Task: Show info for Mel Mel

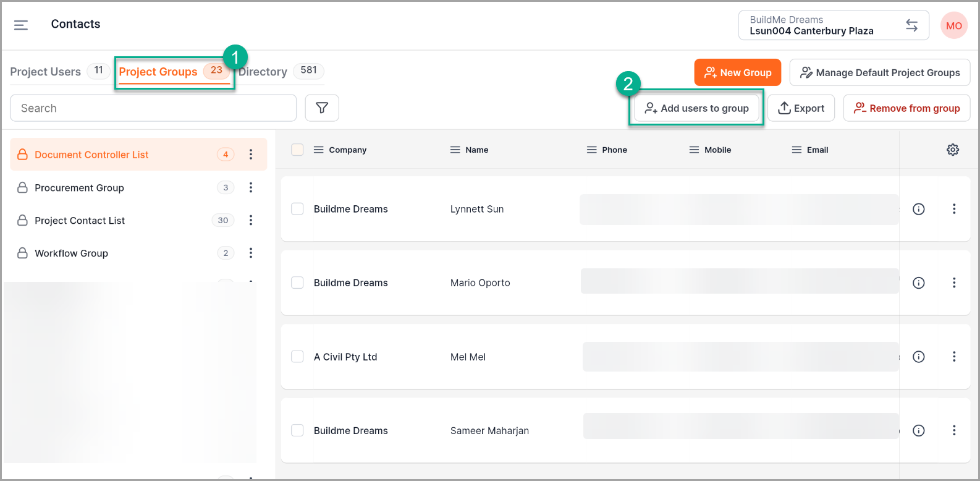Action: [919, 357]
